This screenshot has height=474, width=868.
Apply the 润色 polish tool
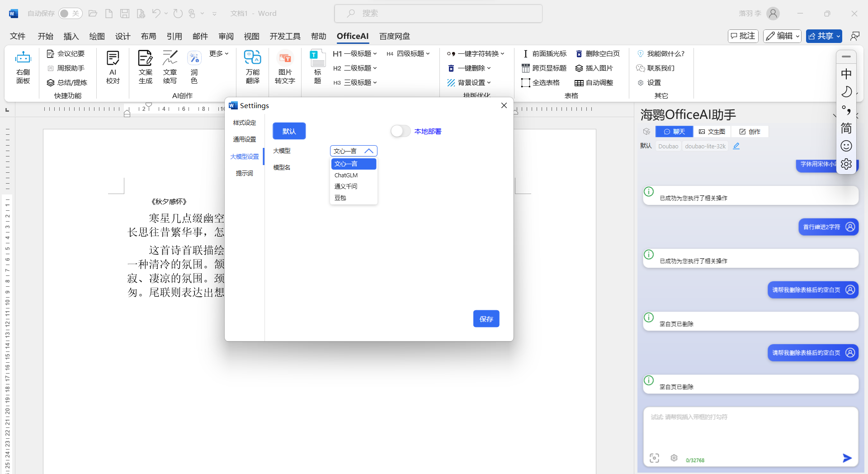coord(194,68)
